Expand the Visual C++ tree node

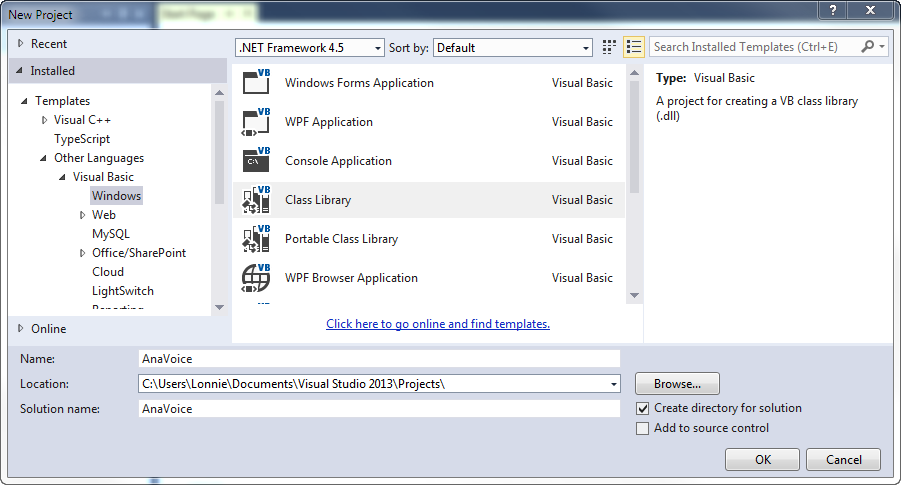[44, 120]
